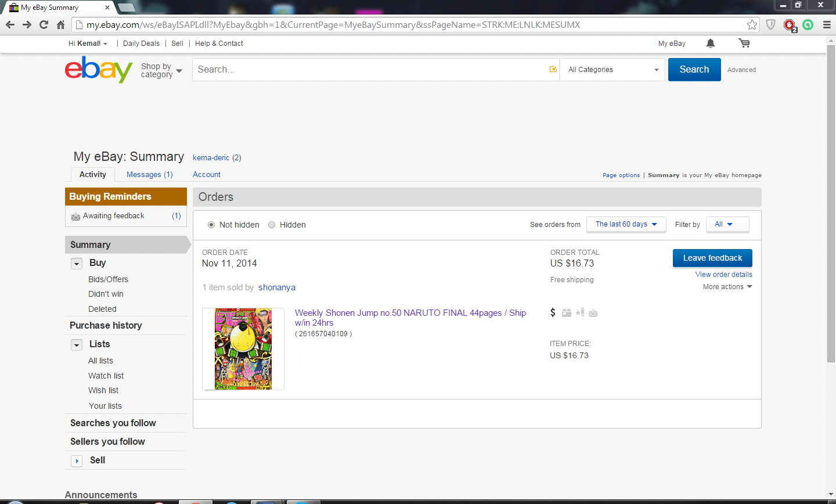This screenshot has width=836, height=504.
Task: Close the My eBay Summary browser tab
Action: pyautogui.click(x=107, y=8)
